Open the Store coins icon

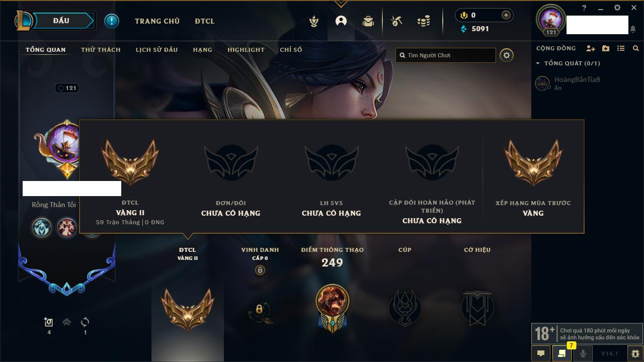click(424, 21)
